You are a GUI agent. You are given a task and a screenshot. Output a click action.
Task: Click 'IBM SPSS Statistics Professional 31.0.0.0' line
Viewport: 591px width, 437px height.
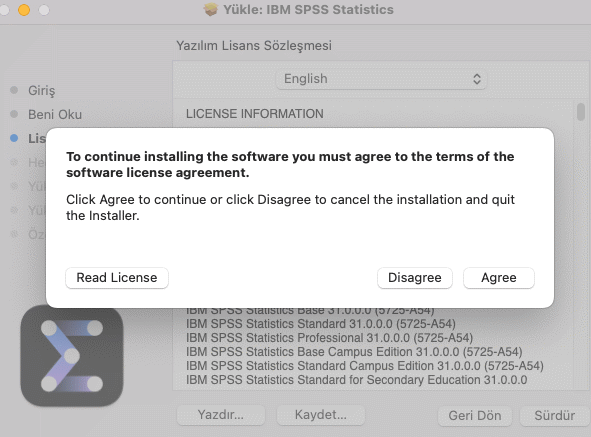329,338
